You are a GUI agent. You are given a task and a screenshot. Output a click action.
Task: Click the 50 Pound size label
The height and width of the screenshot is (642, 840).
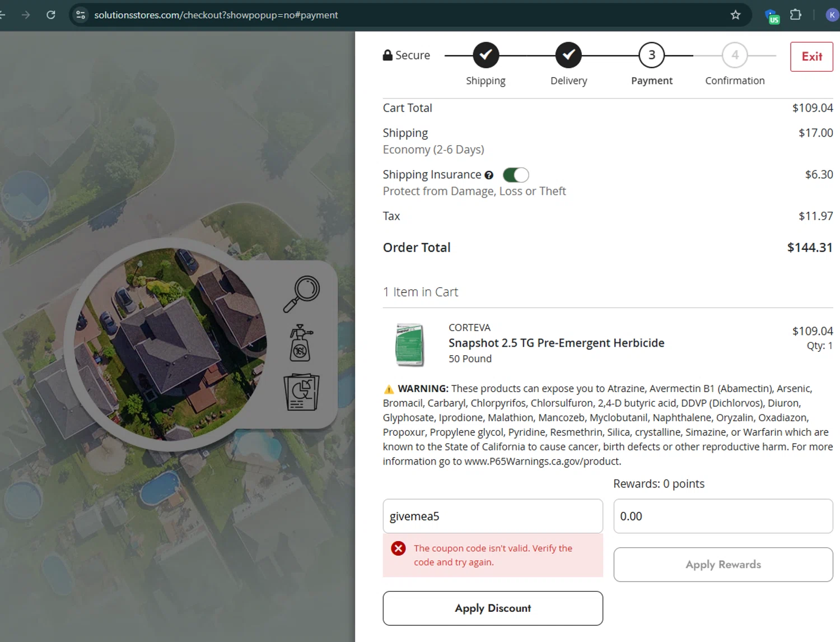470,359
